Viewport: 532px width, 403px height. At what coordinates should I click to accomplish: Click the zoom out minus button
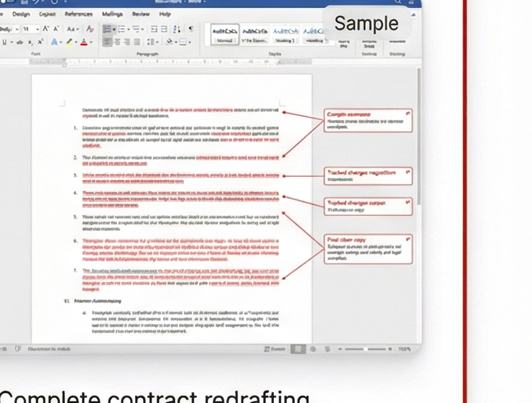[340, 349]
